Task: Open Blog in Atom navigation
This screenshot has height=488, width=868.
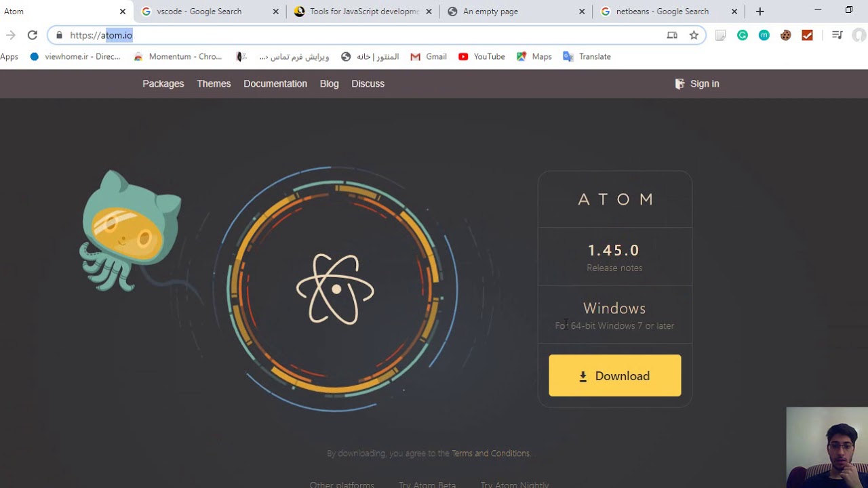Action: point(329,84)
